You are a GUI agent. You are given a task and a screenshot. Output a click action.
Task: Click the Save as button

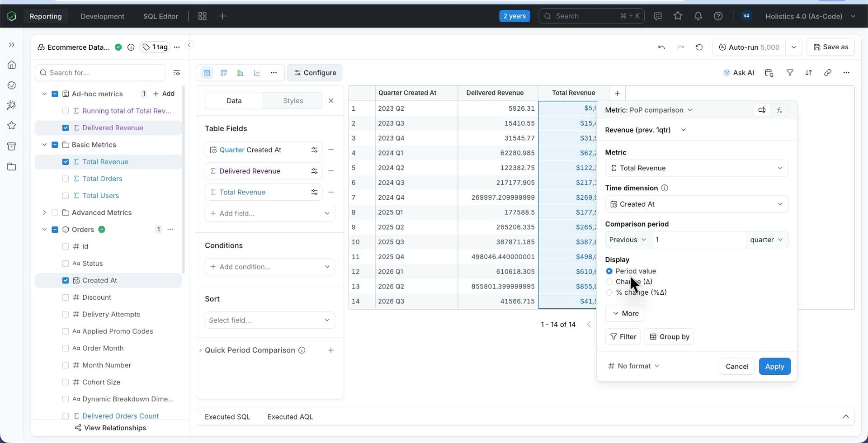[831, 47]
